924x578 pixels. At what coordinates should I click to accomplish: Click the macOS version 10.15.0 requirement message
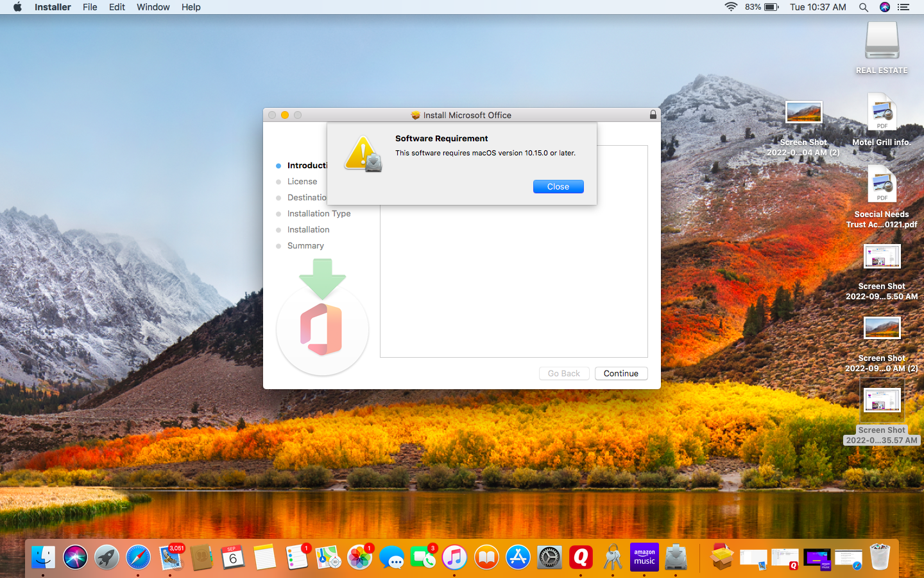pyautogui.click(x=485, y=153)
